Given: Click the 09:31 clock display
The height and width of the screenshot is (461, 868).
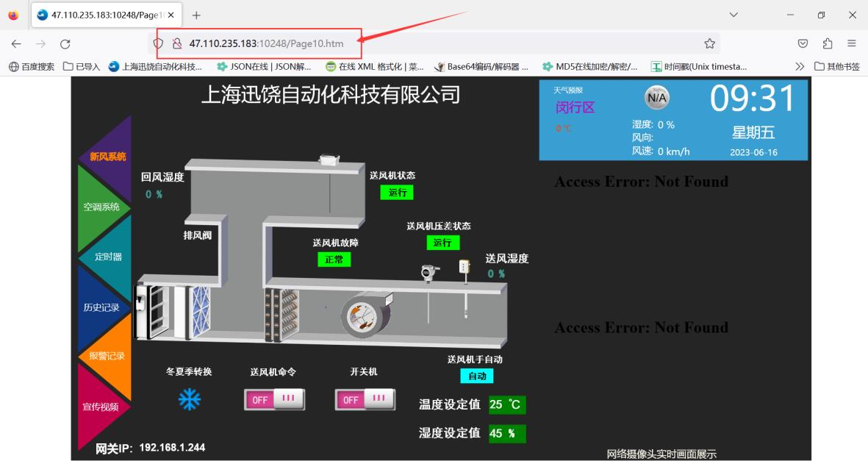Looking at the screenshot, I should coord(753,99).
